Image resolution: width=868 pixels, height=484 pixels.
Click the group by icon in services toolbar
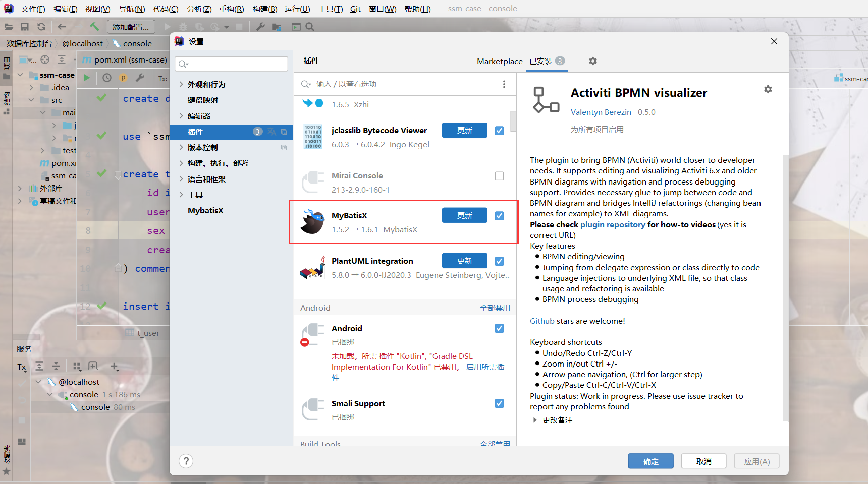pos(77,367)
